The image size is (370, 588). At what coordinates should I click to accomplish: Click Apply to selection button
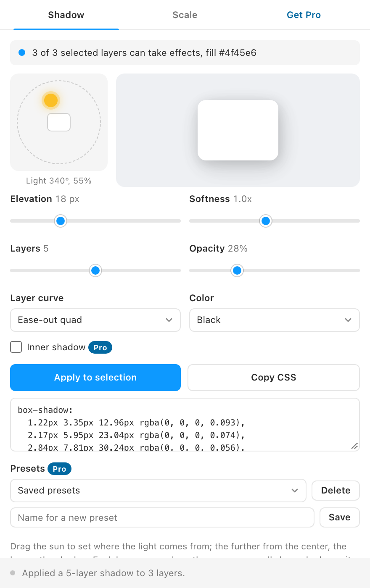point(95,378)
